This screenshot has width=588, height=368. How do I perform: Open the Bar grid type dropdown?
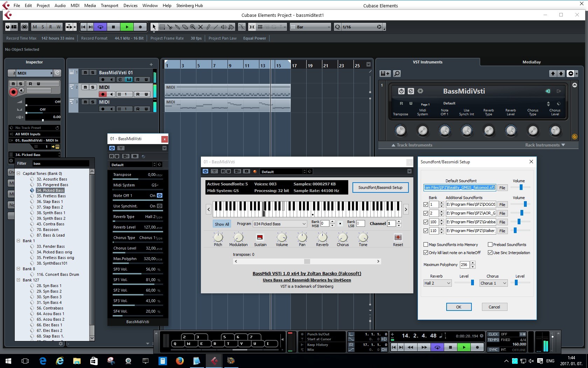tap(310, 27)
